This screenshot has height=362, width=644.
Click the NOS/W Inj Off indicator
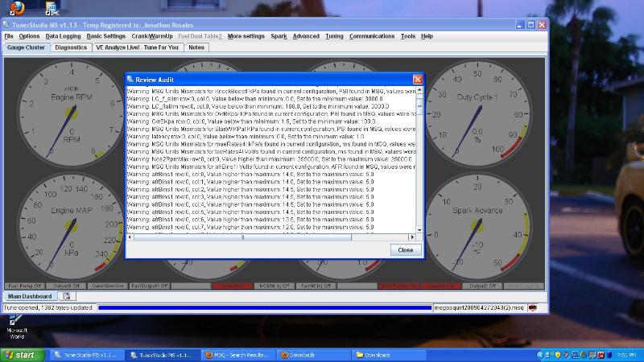pos(273,286)
